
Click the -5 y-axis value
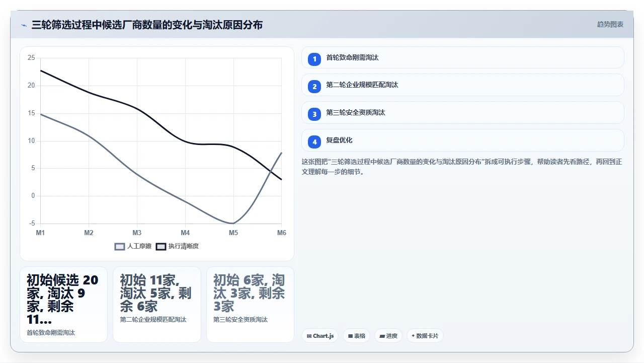tap(32, 224)
